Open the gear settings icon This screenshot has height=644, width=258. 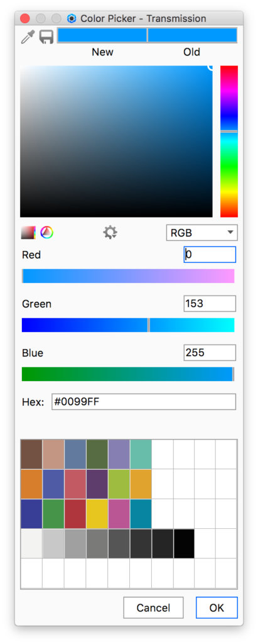(110, 233)
